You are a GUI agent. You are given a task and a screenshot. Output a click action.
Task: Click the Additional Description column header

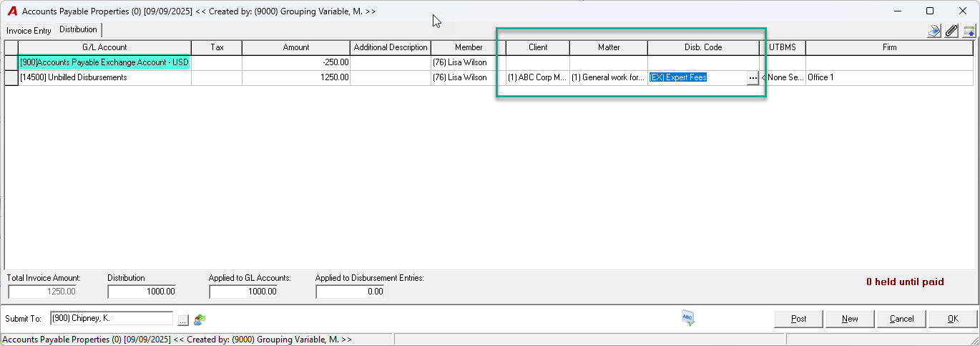tap(391, 47)
